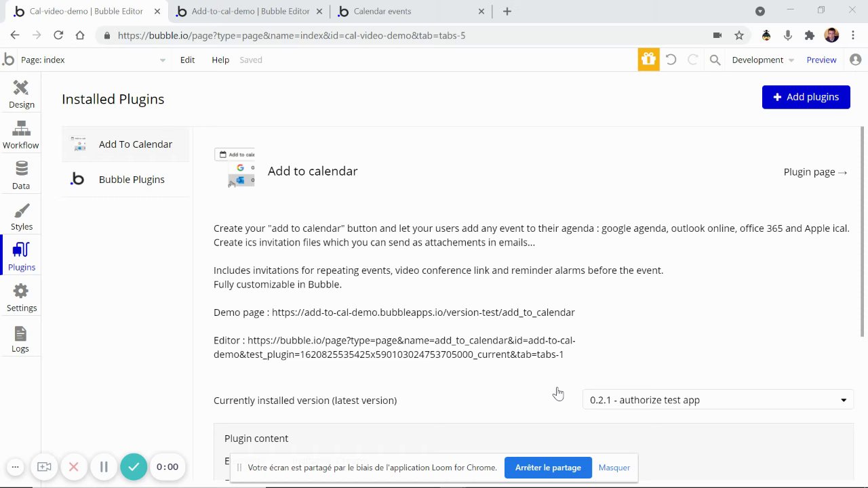Select the Cal-video-demo browser tab
Image resolution: width=868 pixels, height=488 pixels.
pyautogui.click(x=86, y=12)
